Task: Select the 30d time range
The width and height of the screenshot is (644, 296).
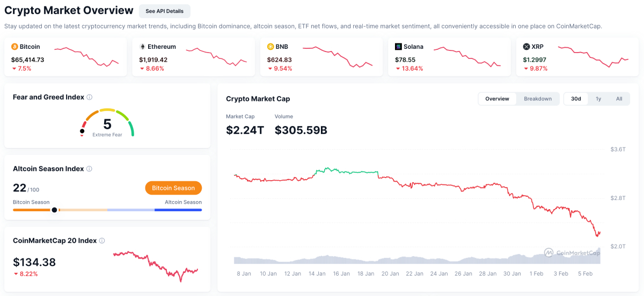Action: click(x=576, y=99)
